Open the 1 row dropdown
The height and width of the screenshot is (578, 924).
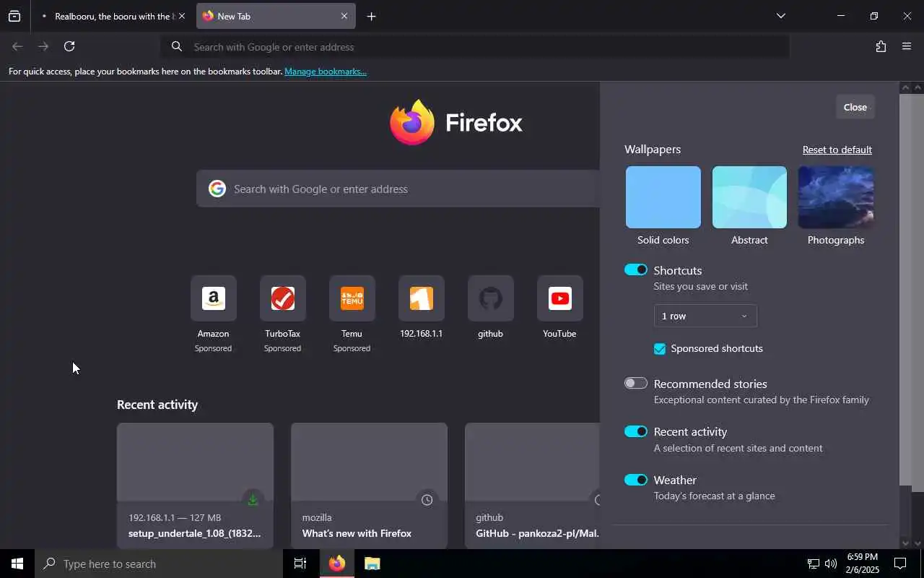point(705,316)
